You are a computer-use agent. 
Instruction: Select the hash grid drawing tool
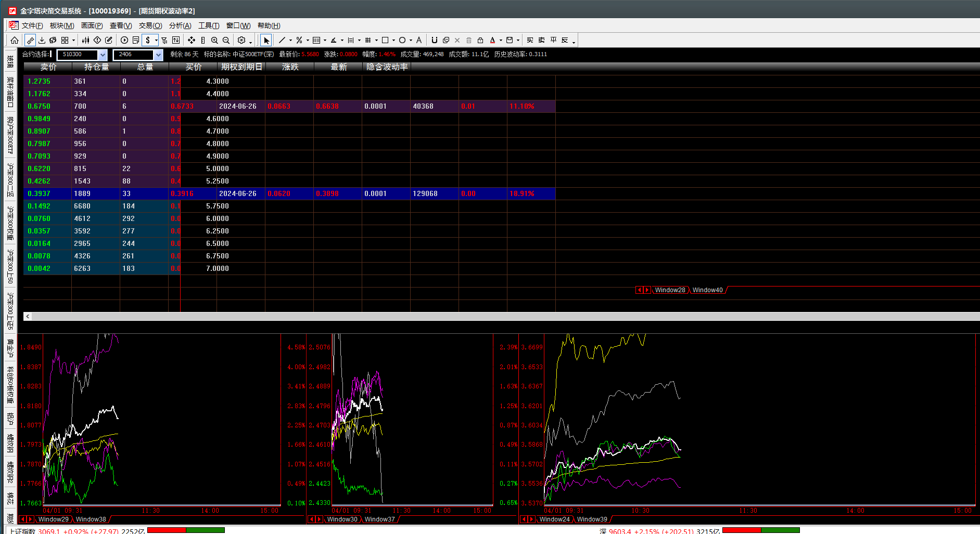click(x=368, y=40)
